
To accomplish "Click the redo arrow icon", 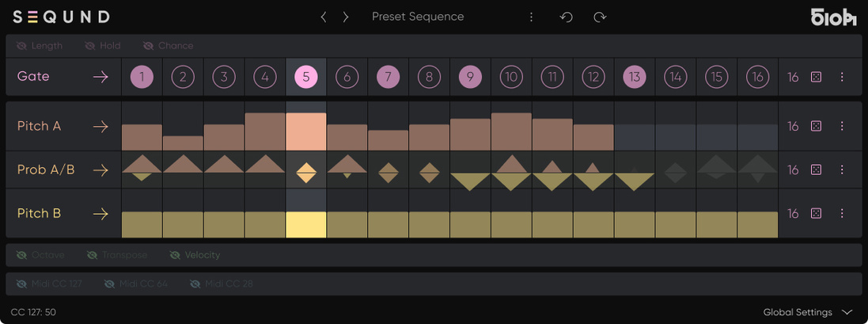I will pos(600,17).
